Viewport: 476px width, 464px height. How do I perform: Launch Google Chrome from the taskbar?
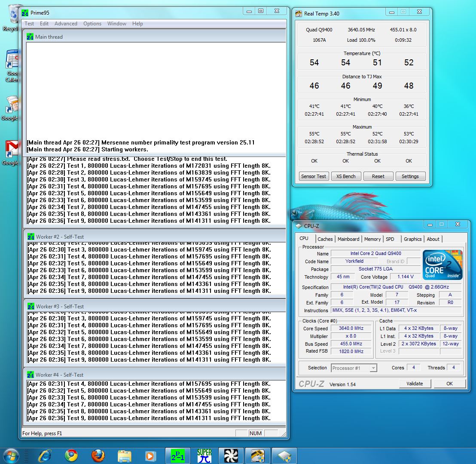71,456
